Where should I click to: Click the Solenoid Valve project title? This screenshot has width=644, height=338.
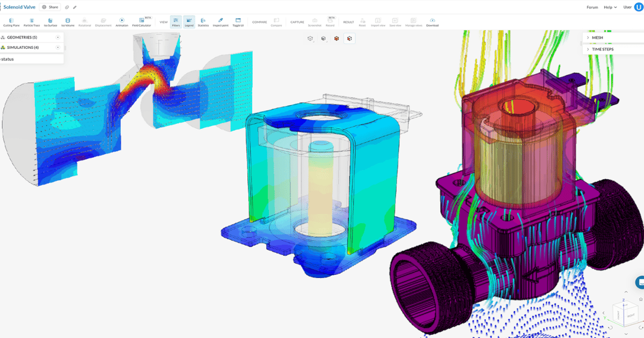(19, 7)
